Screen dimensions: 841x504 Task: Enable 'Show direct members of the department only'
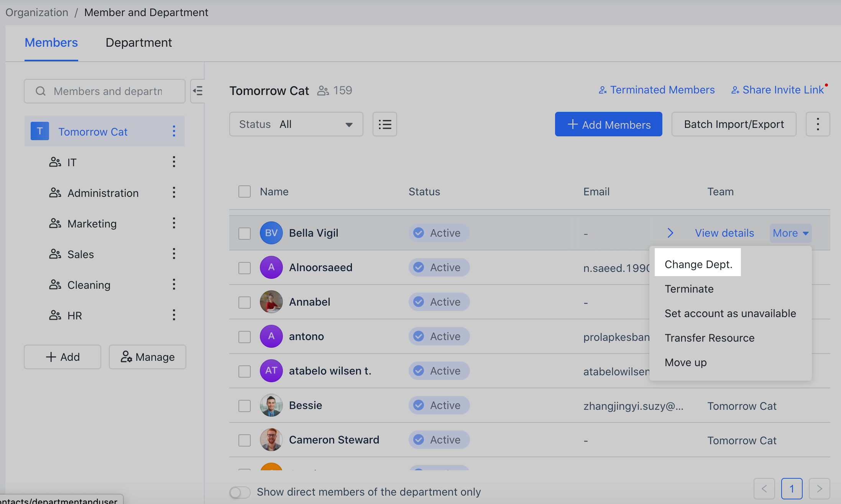[240, 492]
